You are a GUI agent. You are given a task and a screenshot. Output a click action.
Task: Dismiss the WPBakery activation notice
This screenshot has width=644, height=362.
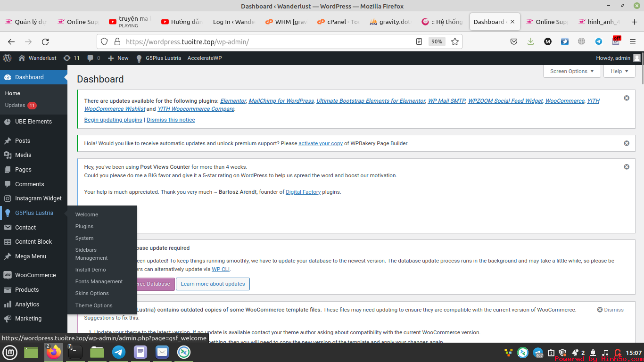point(627,143)
